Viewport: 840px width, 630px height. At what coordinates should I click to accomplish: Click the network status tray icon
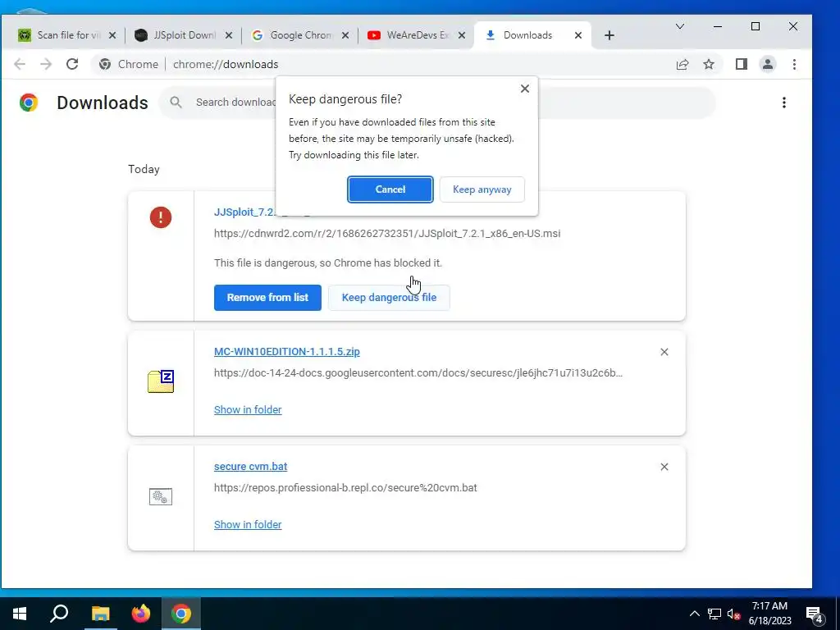tap(714, 614)
